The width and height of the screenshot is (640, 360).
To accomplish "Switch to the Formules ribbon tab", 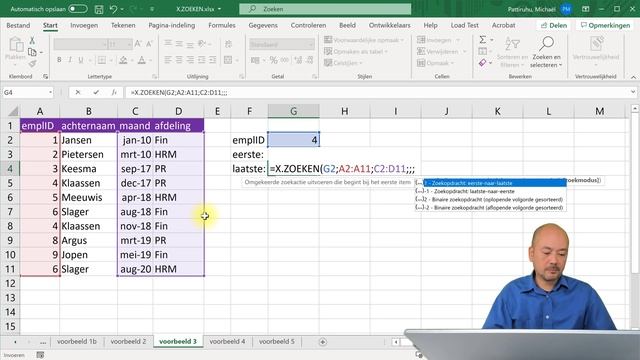I will coord(222,25).
